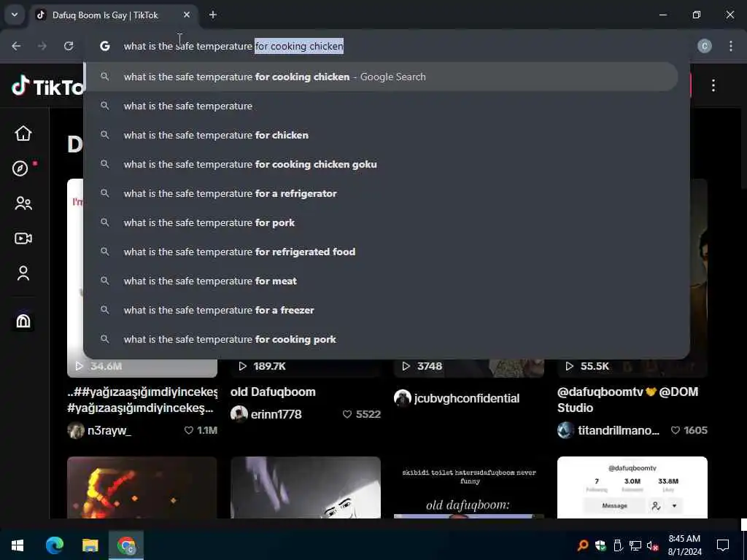Open notification center icon

tap(723, 545)
